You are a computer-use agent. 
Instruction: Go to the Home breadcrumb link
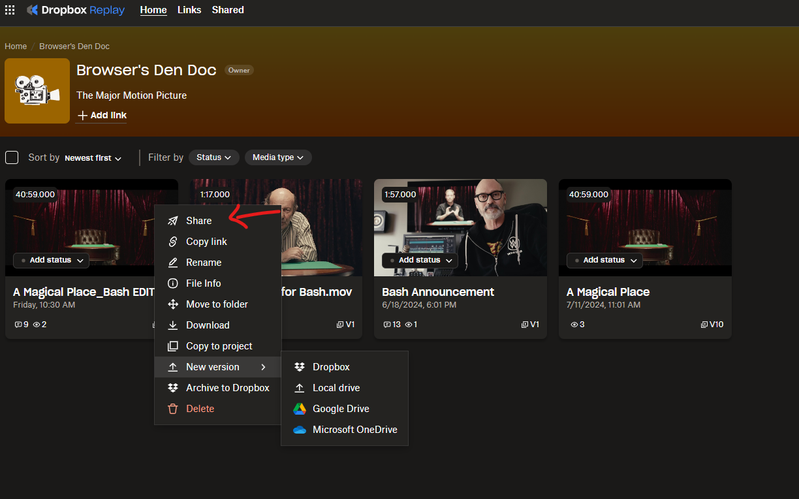coord(15,46)
